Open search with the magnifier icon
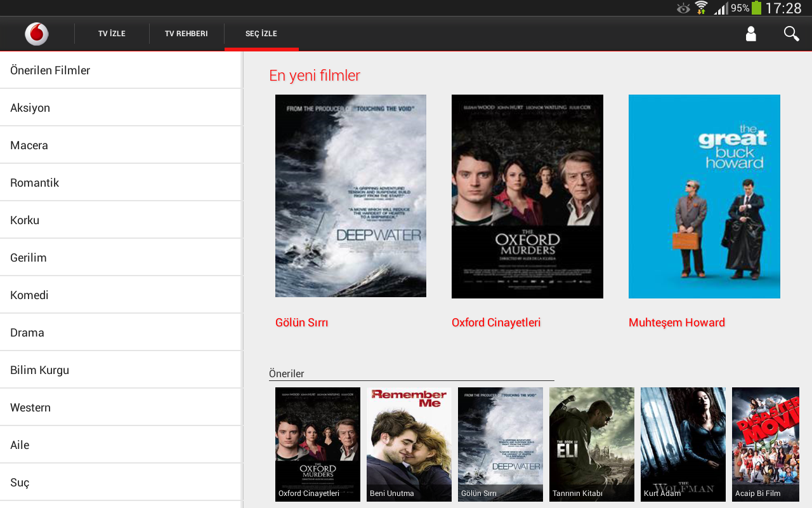The width and height of the screenshot is (812, 508). (x=791, y=34)
